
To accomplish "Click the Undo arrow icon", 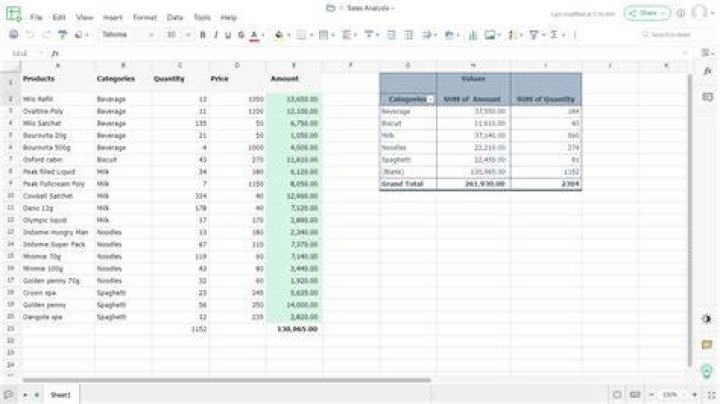I will (30, 34).
